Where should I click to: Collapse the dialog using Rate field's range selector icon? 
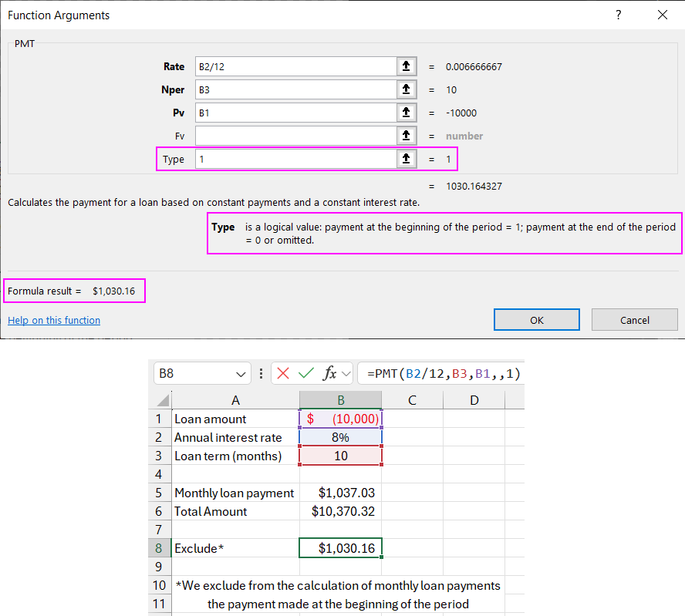tap(407, 66)
